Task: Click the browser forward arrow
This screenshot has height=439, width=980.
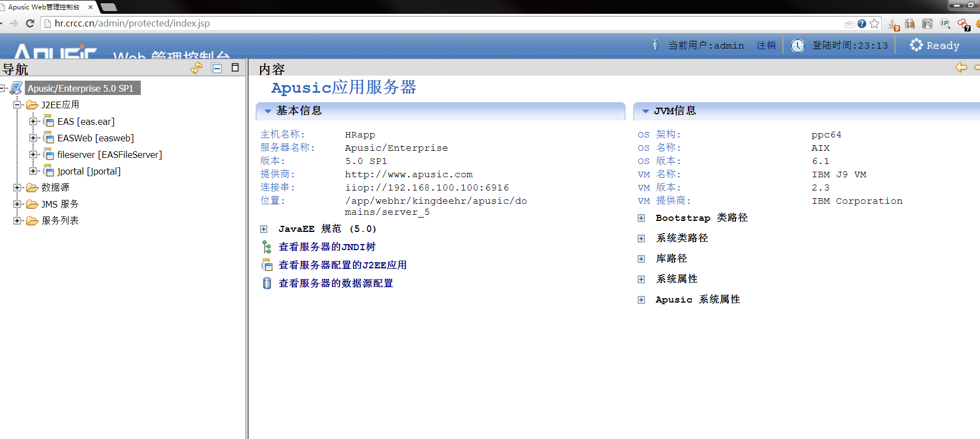Action: (x=14, y=23)
